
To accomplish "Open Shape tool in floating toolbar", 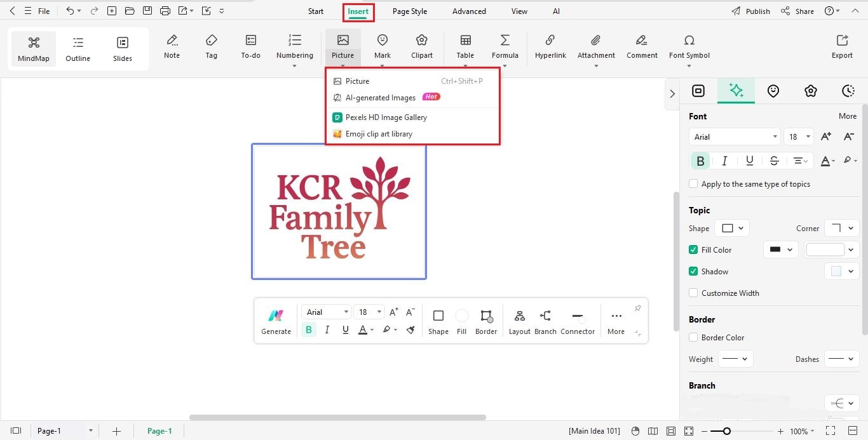I will (x=438, y=322).
